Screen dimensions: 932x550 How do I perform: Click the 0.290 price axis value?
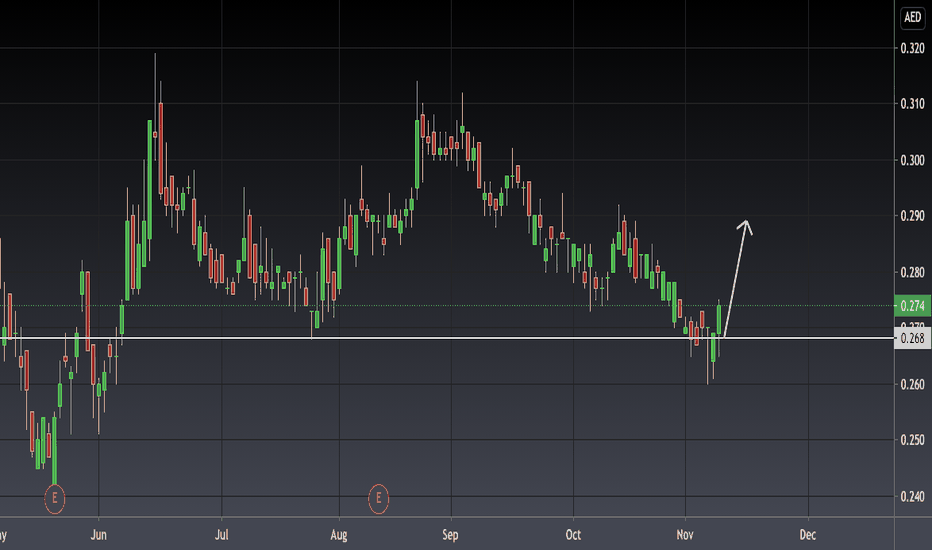point(912,216)
